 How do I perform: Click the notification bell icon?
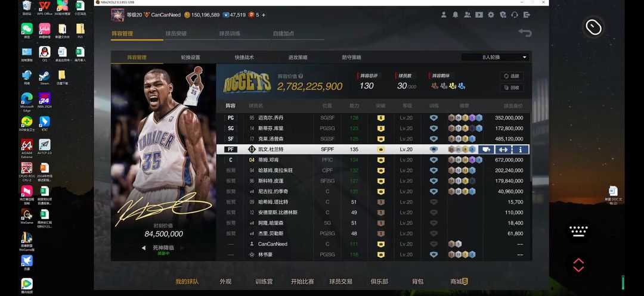point(456,15)
